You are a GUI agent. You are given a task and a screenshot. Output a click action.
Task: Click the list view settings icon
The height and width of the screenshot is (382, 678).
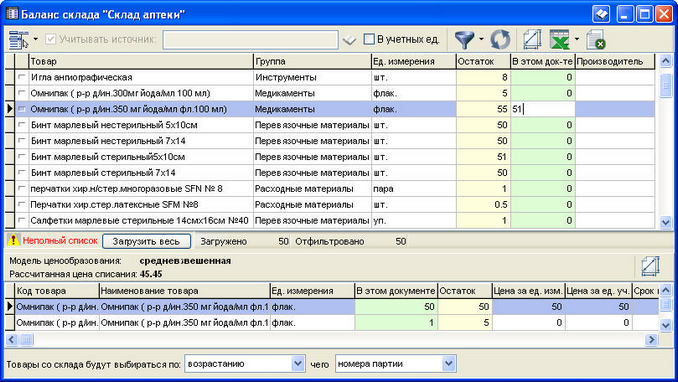coord(18,39)
